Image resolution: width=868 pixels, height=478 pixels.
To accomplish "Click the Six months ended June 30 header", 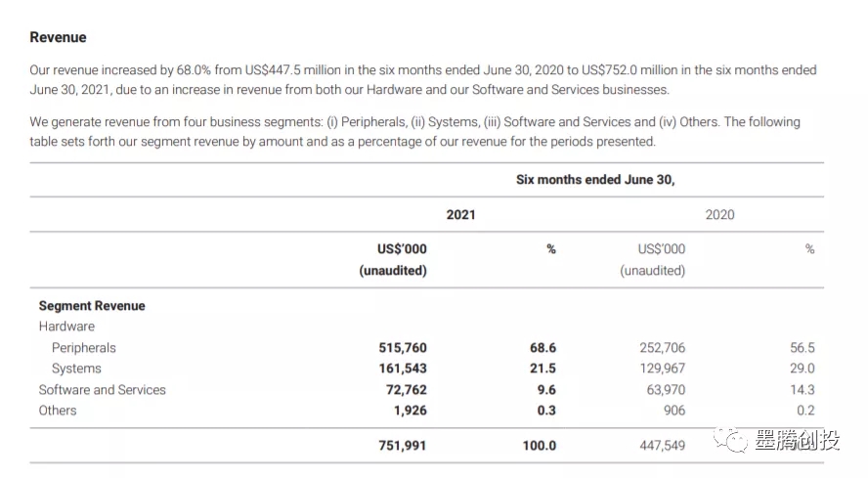I will (595, 180).
